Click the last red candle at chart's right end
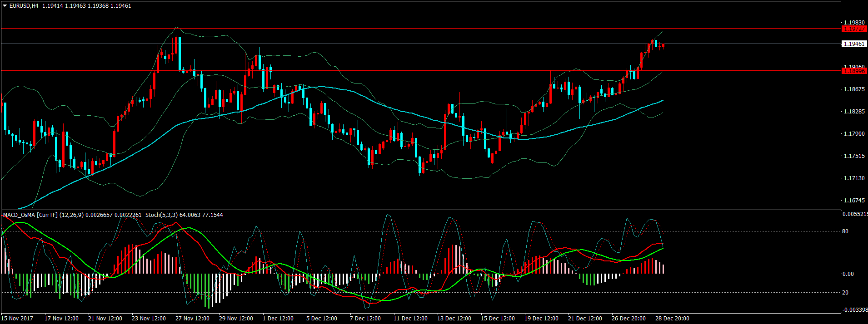 (663, 45)
